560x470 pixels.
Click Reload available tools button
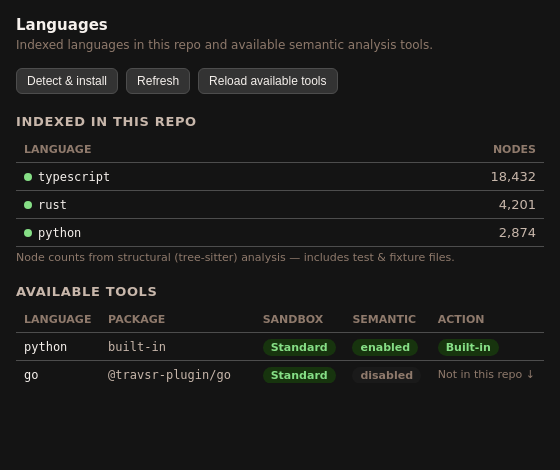click(x=268, y=81)
